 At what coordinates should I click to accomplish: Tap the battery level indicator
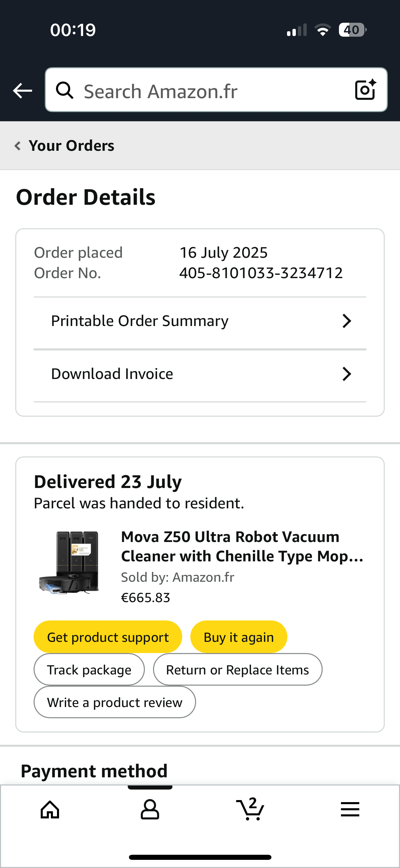[352, 30]
